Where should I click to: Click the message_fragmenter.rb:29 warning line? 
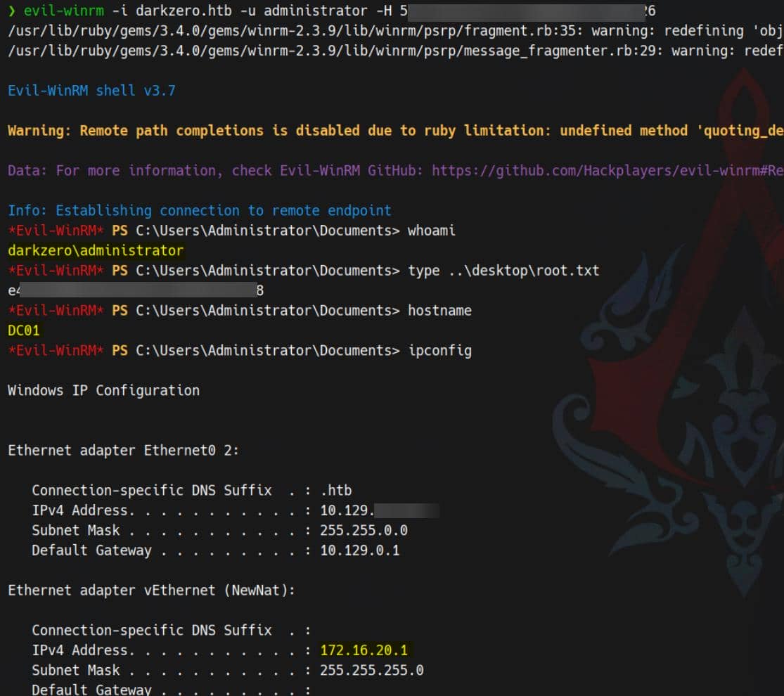pyautogui.click(x=395, y=51)
